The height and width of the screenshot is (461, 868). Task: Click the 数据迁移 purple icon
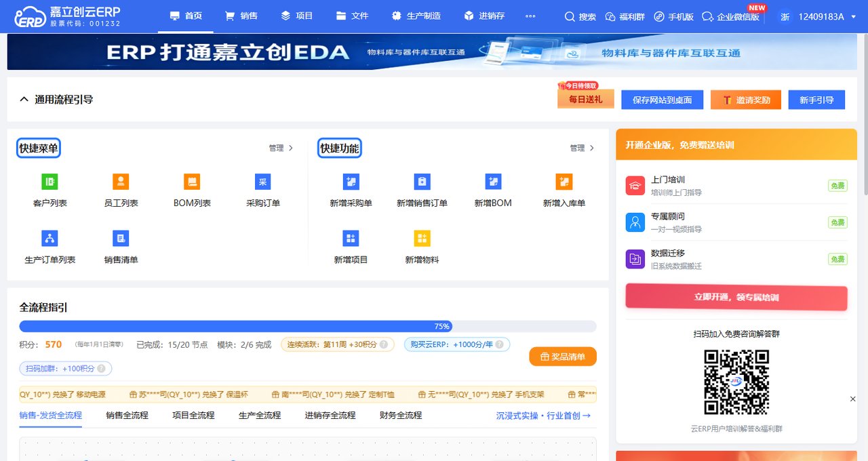coord(635,259)
